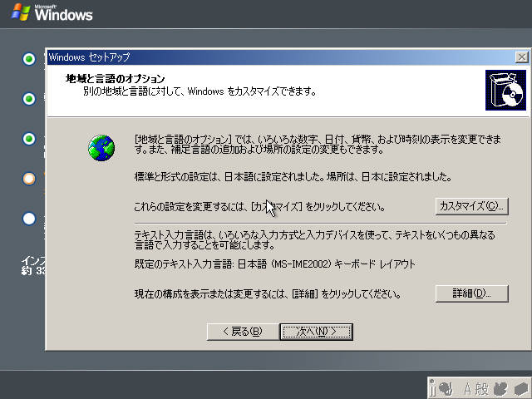Open the 詳細(D)... settings button

pyautogui.click(x=471, y=293)
